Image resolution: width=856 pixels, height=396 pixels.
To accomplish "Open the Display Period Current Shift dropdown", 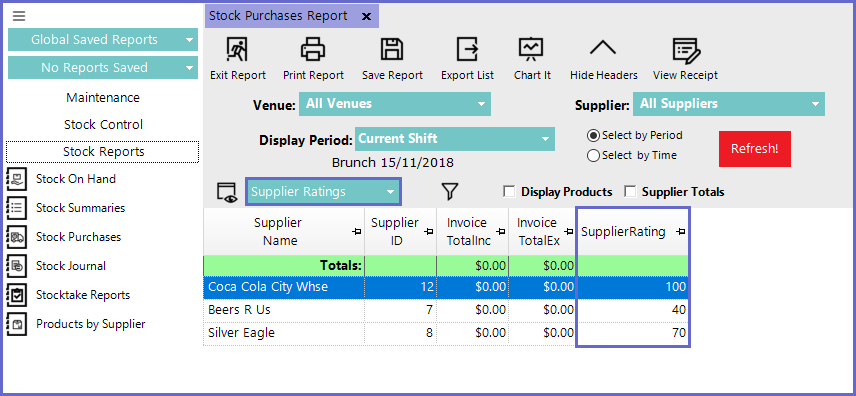I will pos(455,139).
